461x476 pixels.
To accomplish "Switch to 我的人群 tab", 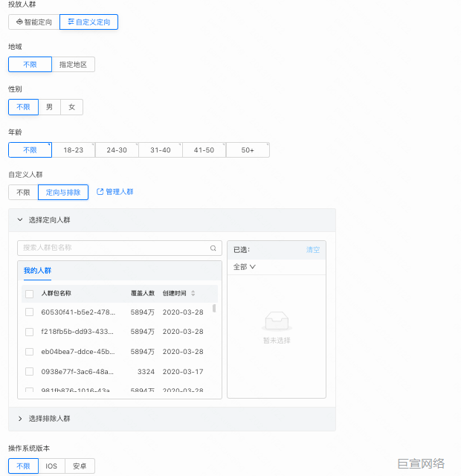I will (x=37, y=271).
